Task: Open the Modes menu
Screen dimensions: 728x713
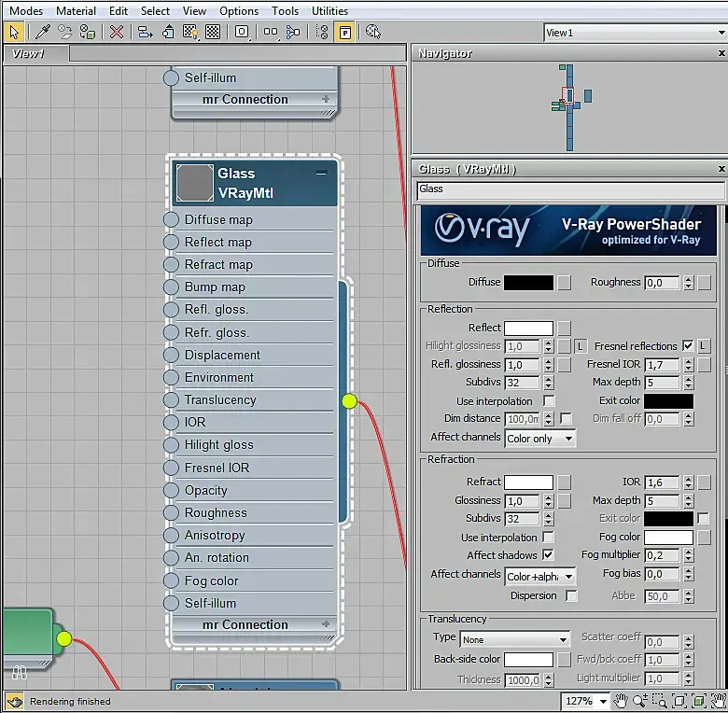Action: tap(26, 10)
